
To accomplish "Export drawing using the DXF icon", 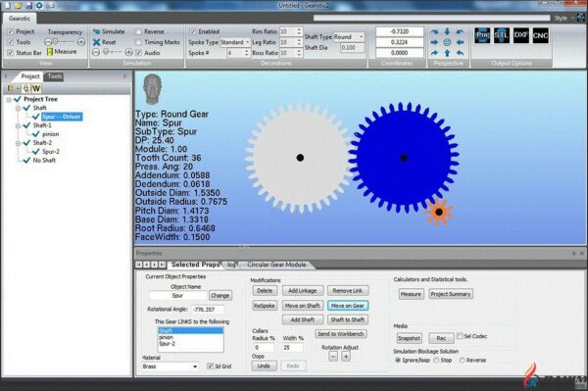I will click(521, 35).
